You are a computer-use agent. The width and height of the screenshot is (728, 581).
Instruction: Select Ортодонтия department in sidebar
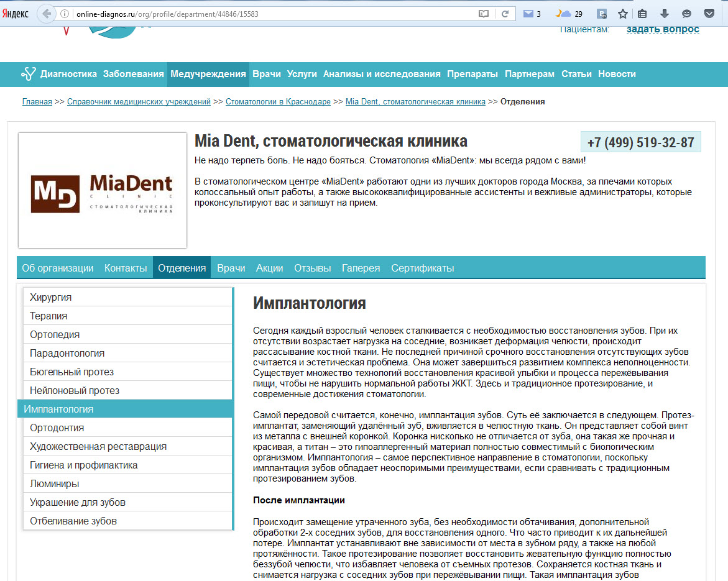pyautogui.click(x=127, y=428)
